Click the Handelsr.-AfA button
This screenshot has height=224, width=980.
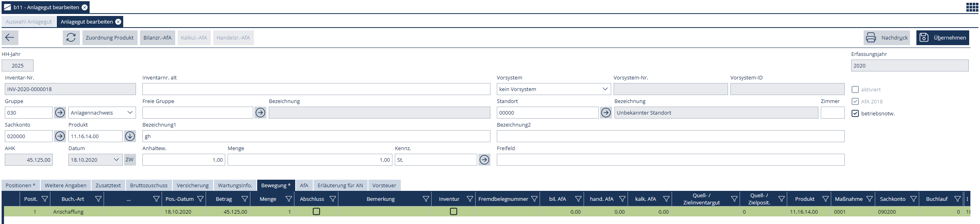tap(233, 38)
